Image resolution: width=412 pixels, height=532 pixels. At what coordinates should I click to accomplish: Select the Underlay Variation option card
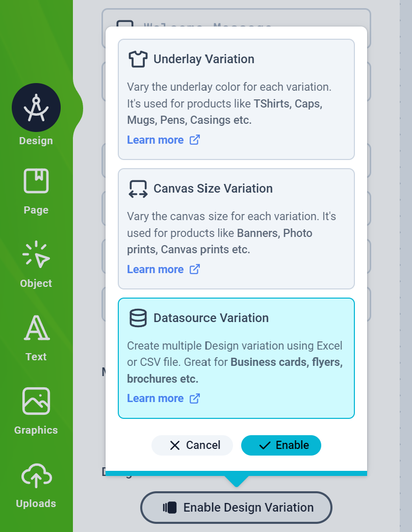(x=236, y=99)
